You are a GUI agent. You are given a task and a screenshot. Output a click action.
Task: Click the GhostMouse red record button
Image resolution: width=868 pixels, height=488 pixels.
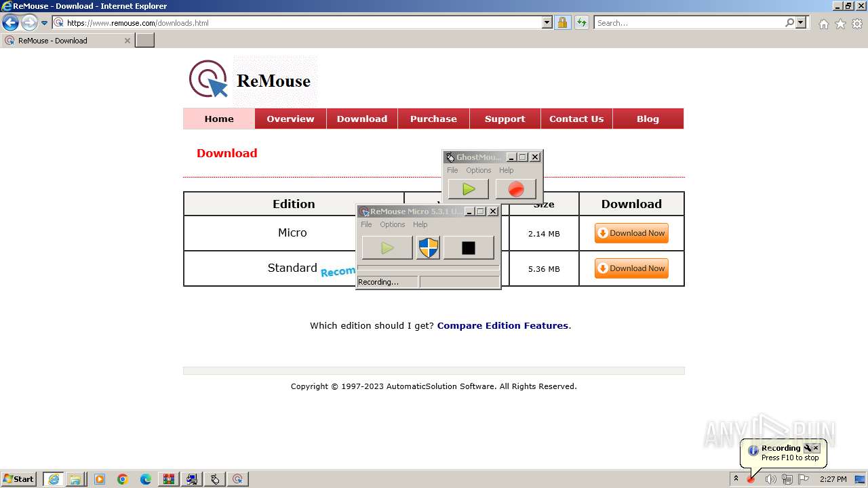(516, 189)
